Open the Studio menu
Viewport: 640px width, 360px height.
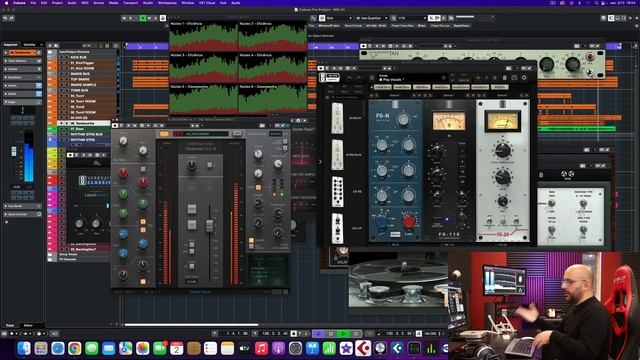(148, 3)
